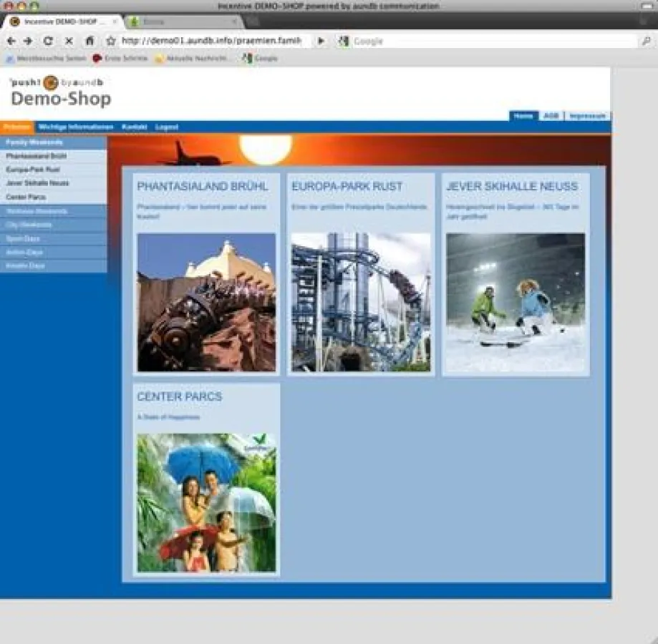Open the Wichtige Informationen menu item

pyautogui.click(x=76, y=127)
